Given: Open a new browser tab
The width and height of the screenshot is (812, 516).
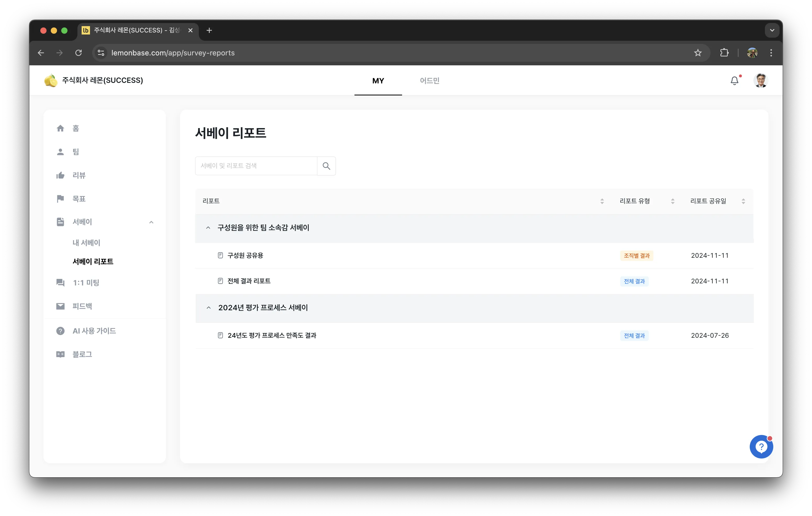Looking at the screenshot, I should 209,30.
